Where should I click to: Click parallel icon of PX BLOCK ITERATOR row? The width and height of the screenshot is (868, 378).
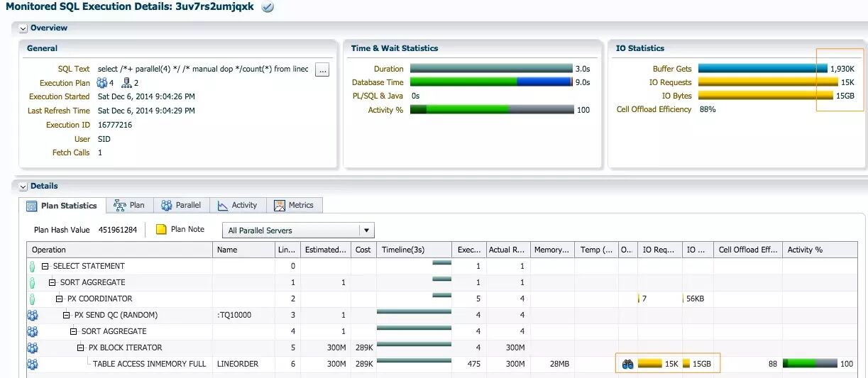pos(33,348)
